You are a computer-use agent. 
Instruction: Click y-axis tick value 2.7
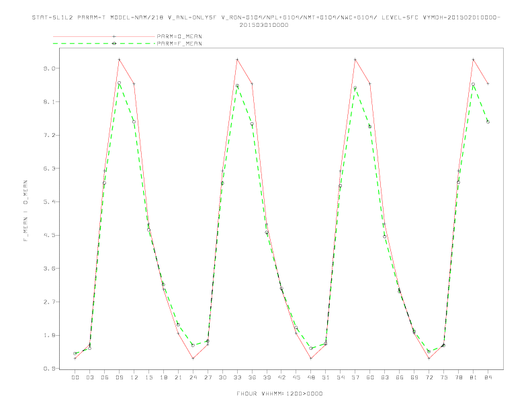[49, 302]
